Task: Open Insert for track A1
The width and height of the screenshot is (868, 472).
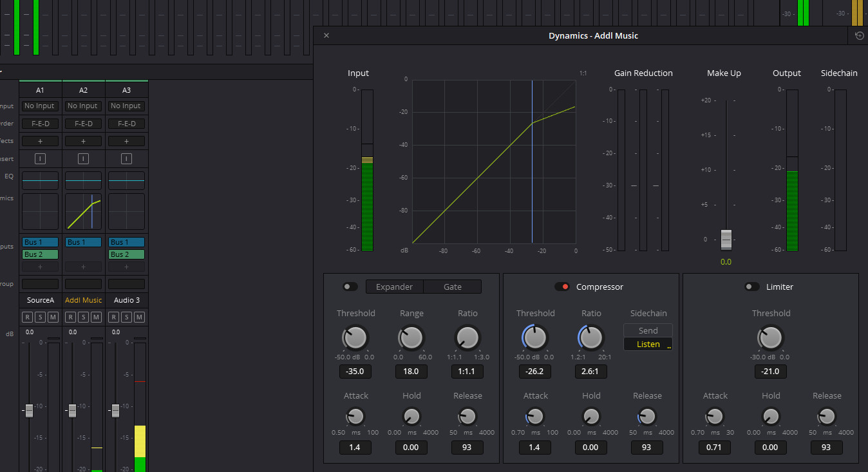Action: 40,158
